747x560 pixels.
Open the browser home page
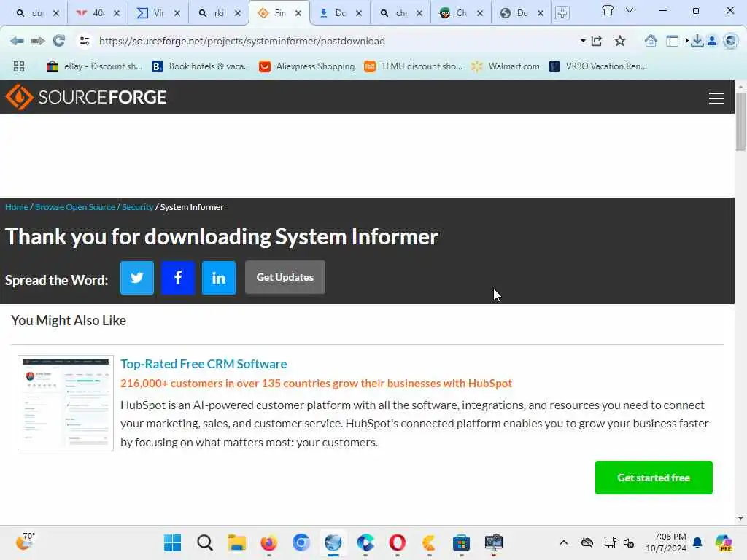tap(650, 41)
